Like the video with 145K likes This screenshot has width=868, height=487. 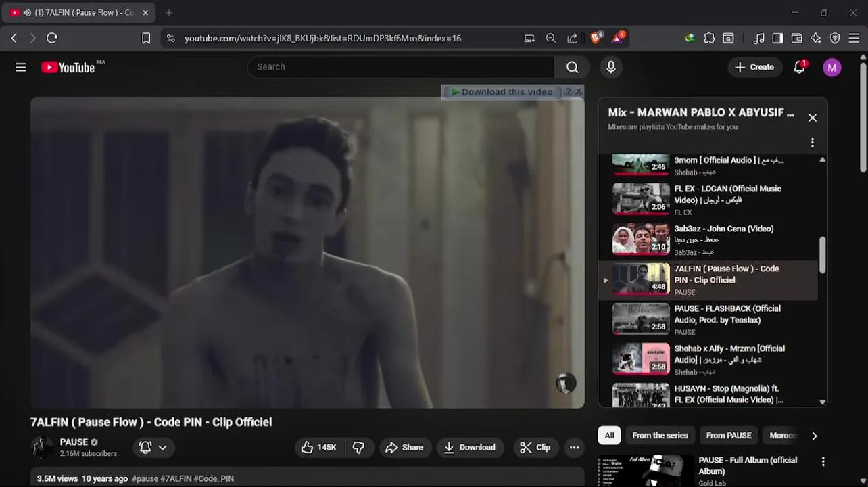click(x=319, y=447)
